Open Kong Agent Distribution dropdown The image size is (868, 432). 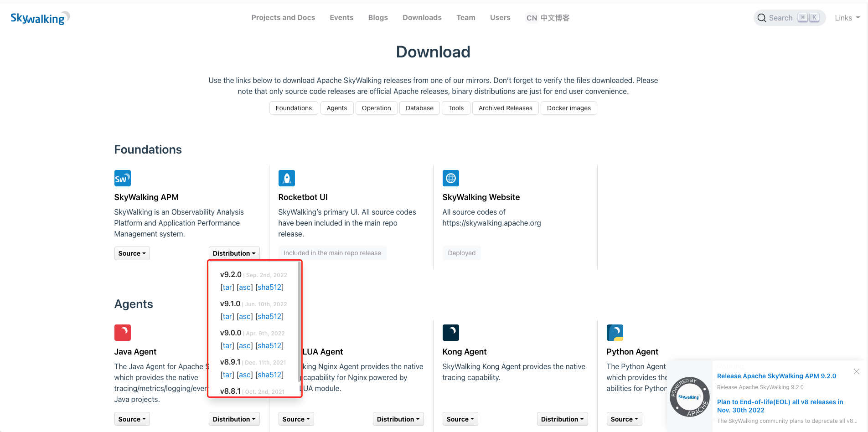(x=562, y=419)
